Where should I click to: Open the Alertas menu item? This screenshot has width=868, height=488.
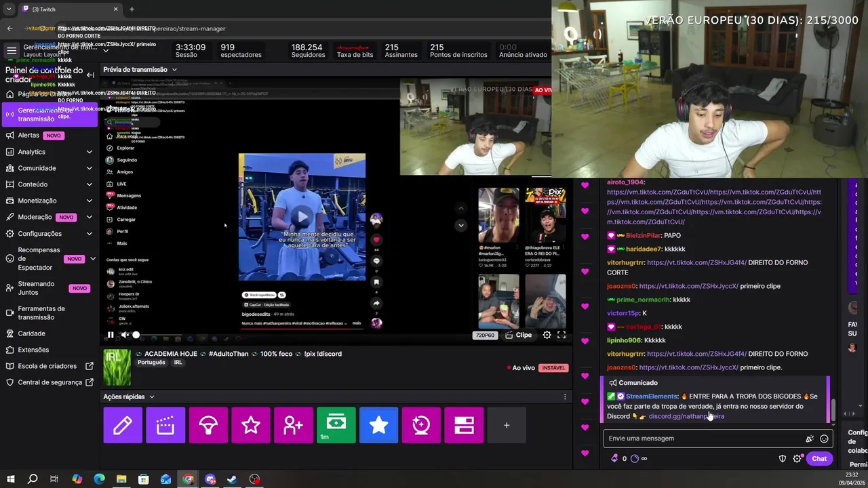click(x=49, y=136)
